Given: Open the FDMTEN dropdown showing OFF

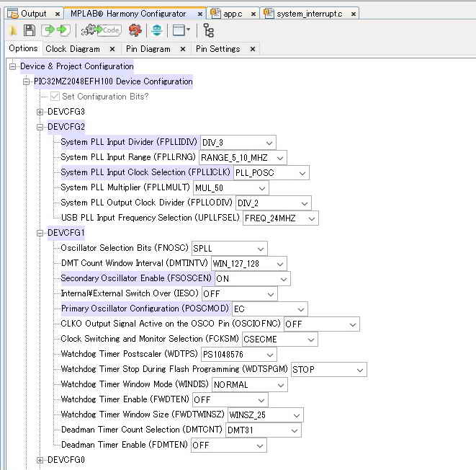Looking at the screenshot, I should coord(228,445).
